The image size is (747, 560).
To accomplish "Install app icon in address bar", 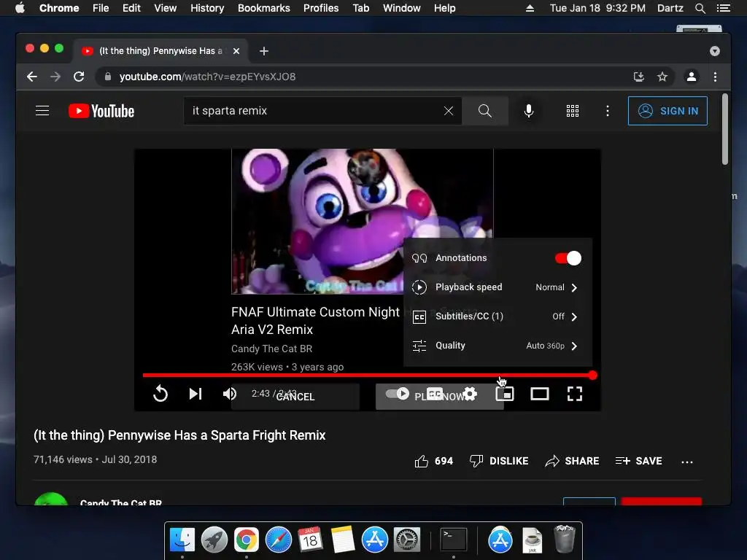I will [x=638, y=77].
